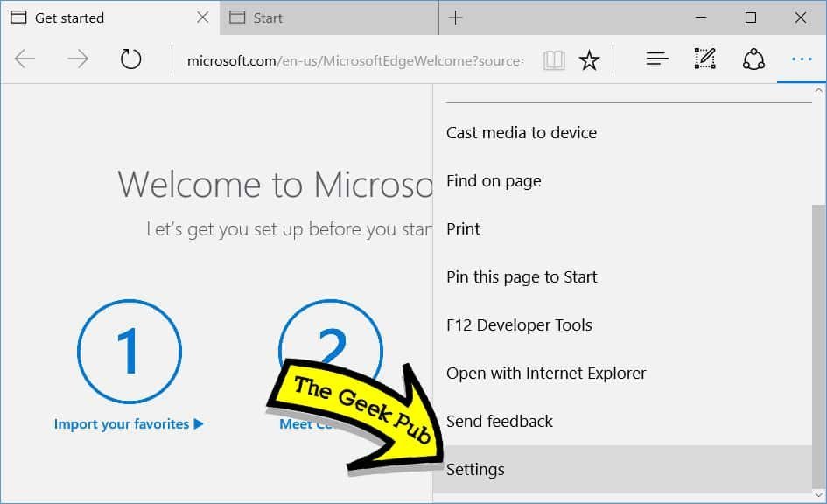Click the menu scrollbar down arrow
This screenshot has height=504, width=827.
tap(819, 495)
